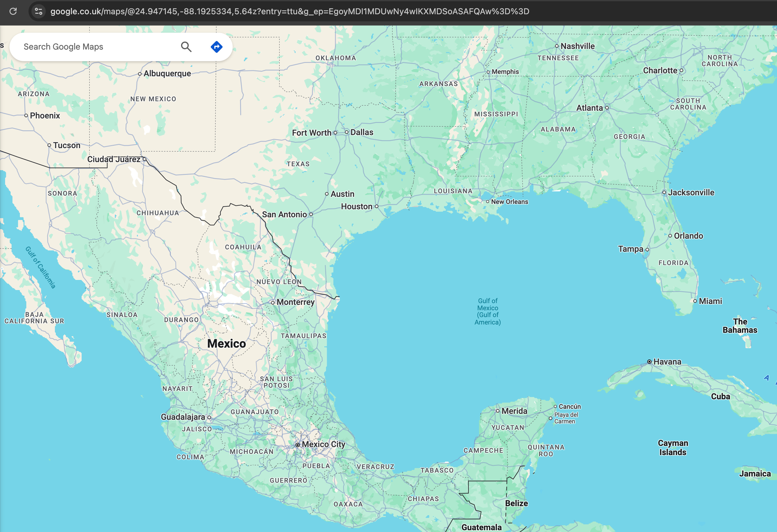Click the Houston city marker dot

click(376, 207)
